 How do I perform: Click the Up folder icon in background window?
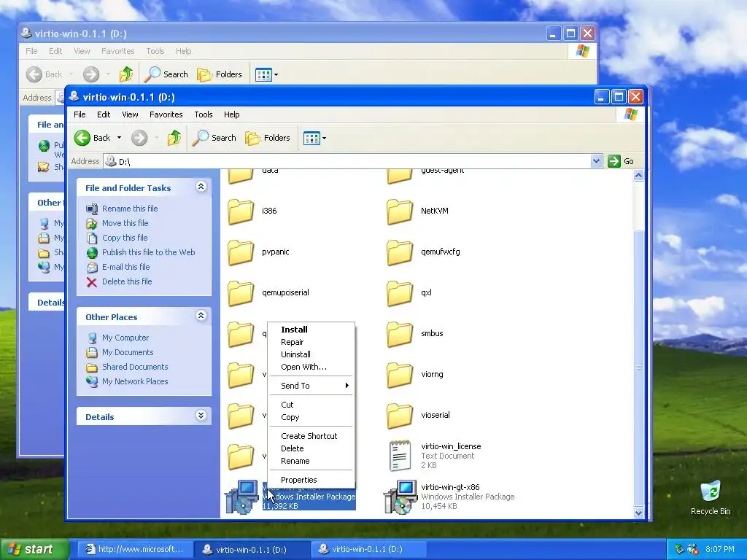click(125, 74)
